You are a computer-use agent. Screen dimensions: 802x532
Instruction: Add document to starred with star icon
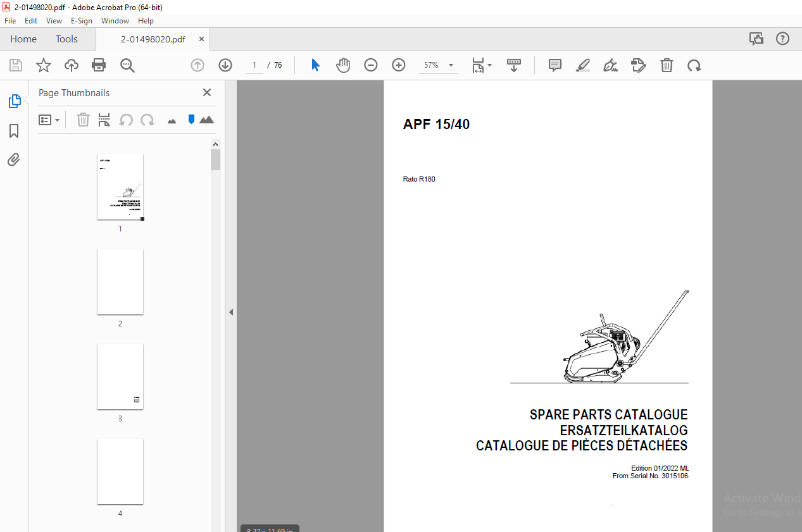(x=44, y=65)
